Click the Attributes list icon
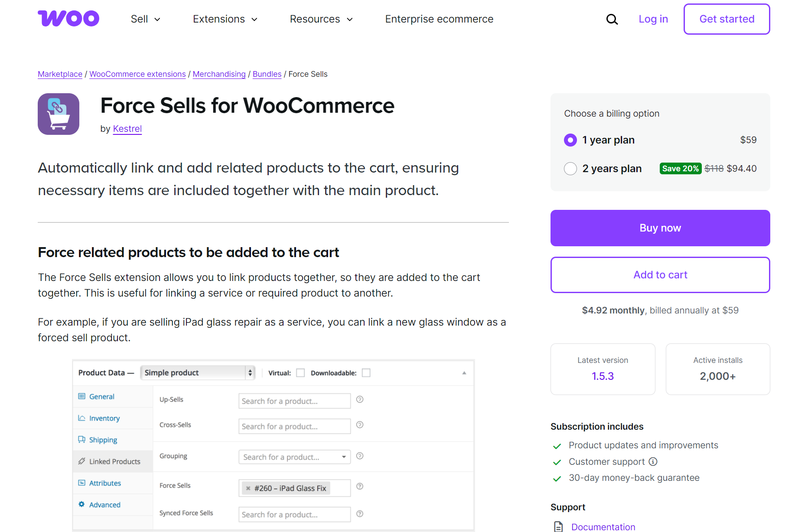Screen dimensions: 808x532 [81, 483]
